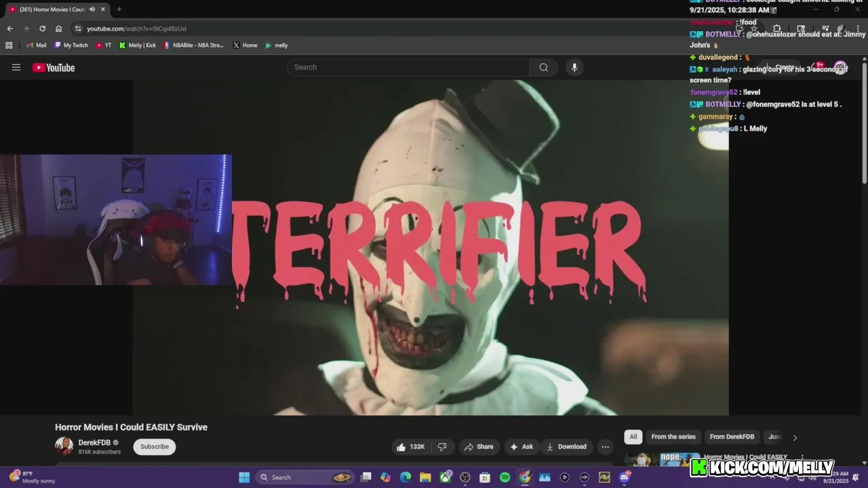Mute the tab via speaker icon
868x488 pixels.
pyautogui.click(x=92, y=9)
